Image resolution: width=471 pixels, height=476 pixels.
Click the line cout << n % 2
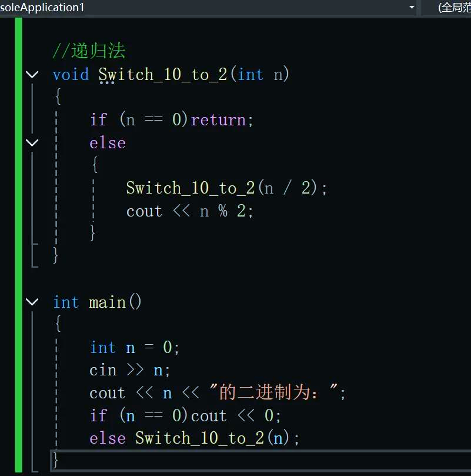click(189, 211)
